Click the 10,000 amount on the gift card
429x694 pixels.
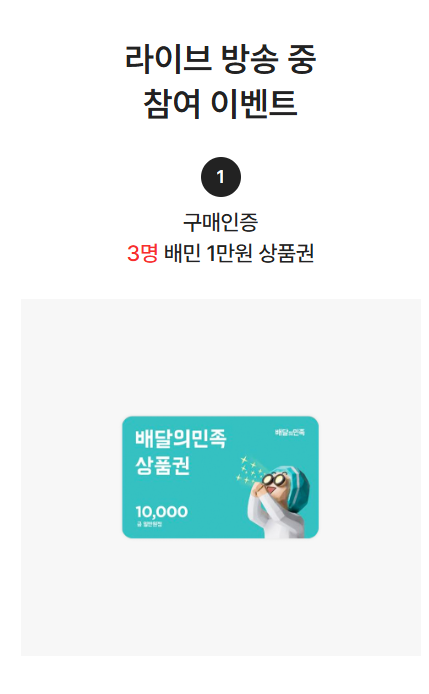tap(162, 512)
